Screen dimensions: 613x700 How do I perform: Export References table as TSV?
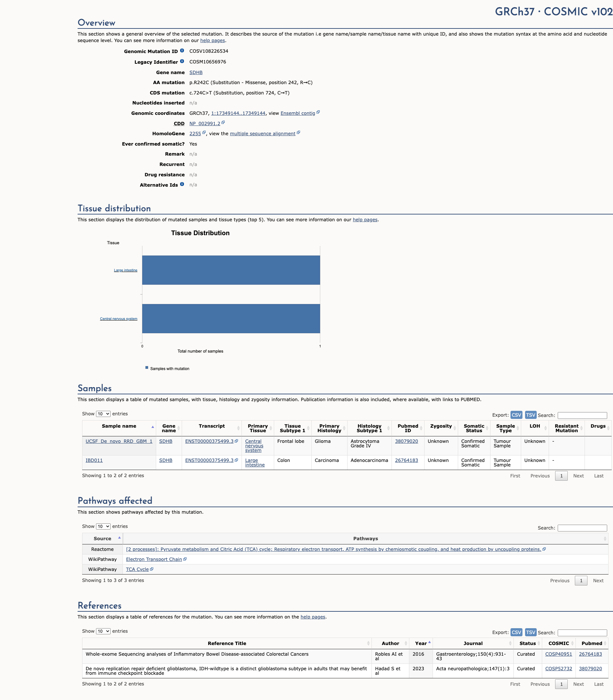coord(531,632)
